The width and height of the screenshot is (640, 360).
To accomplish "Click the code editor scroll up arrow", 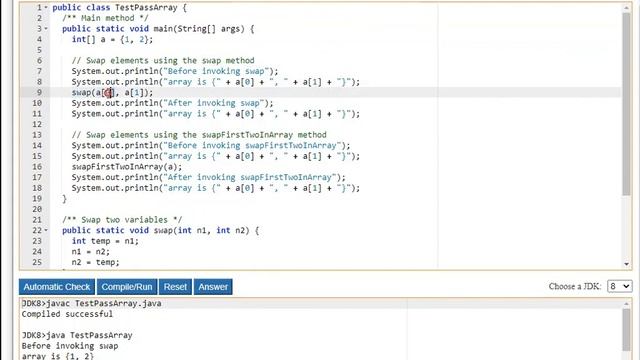I will (627, 8).
